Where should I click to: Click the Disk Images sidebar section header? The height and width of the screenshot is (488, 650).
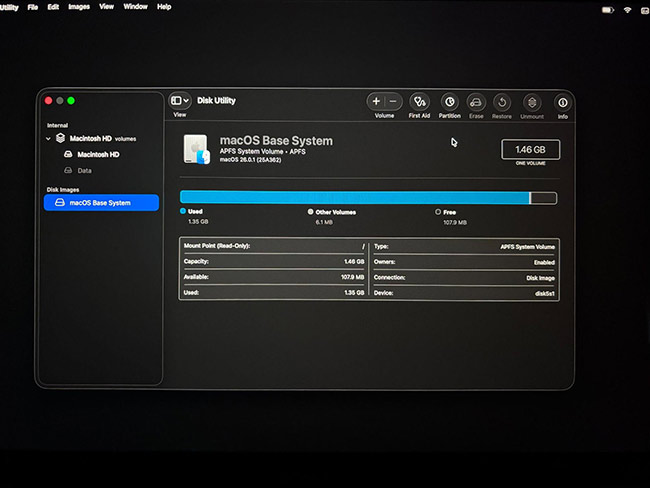click(63, 190)
